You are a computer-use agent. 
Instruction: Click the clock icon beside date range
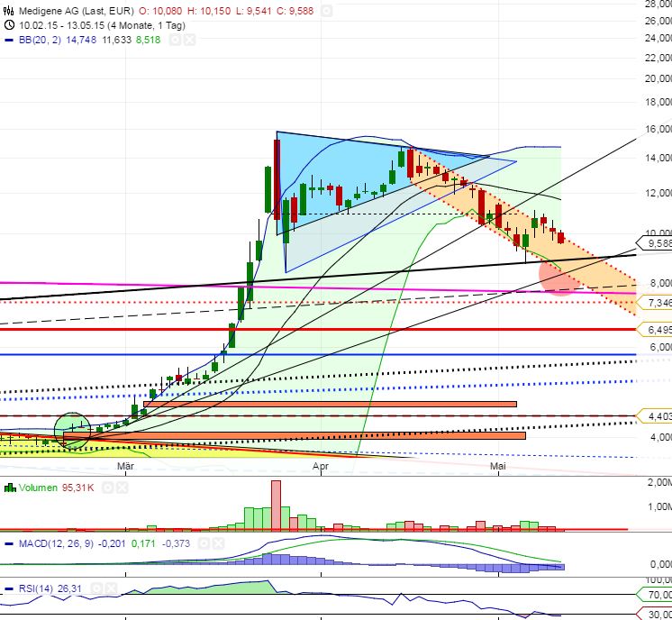[x=9, y=26]
